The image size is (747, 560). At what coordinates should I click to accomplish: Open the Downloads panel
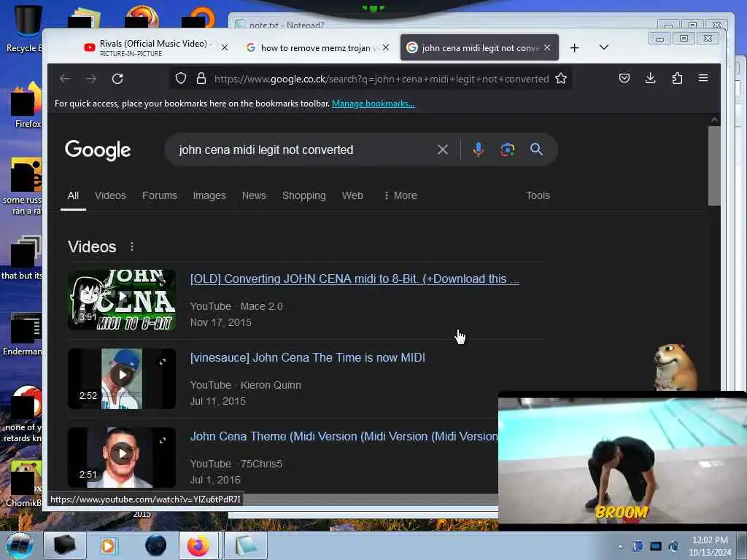[650, 78]
